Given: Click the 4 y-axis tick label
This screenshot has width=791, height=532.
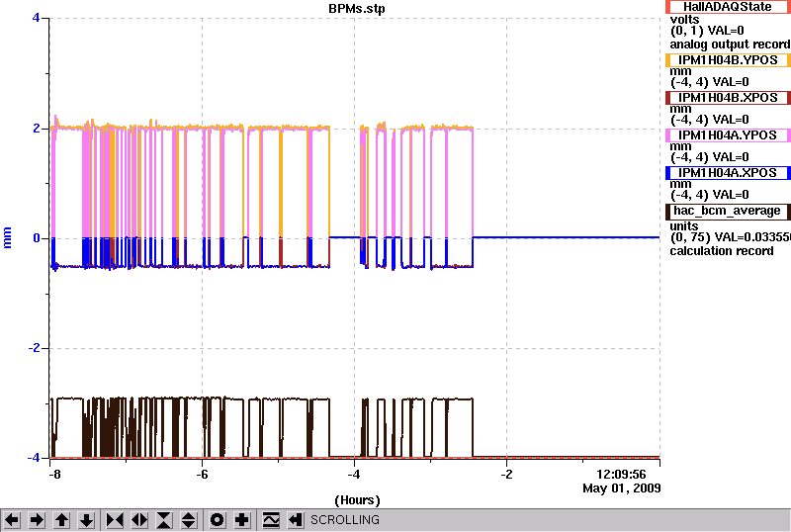Looking at the screenshot, I should tap(36, 18).
